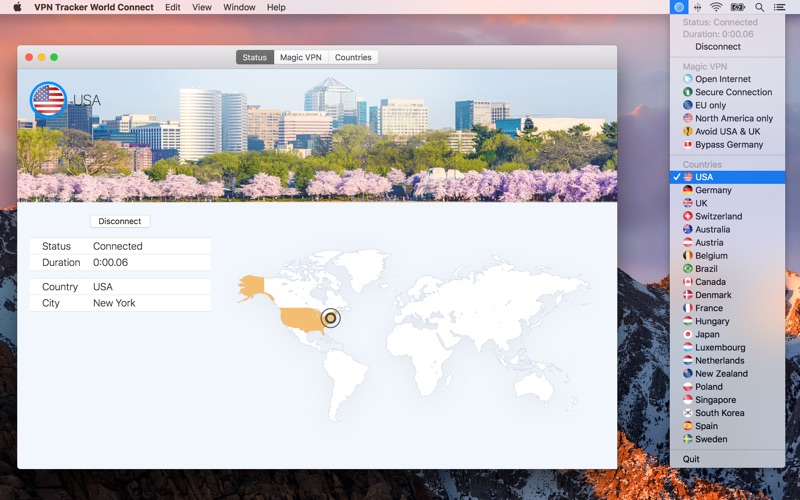Minimize the window with yellow button
The height and width of the screenshot is (500, 800).
[x=41, y=57]
